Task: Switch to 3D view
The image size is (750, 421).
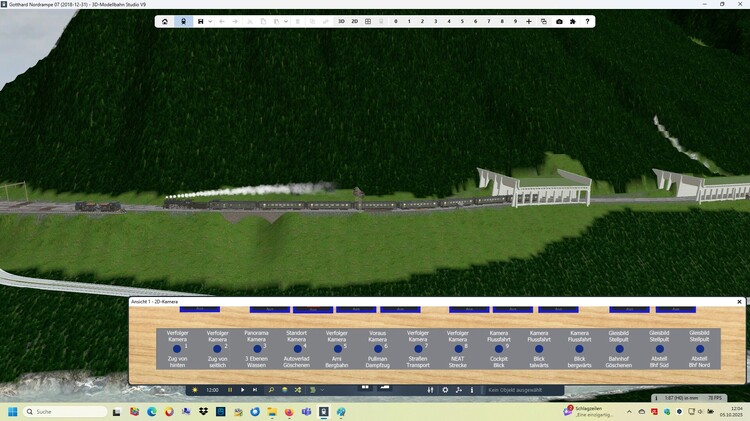Action: (341, 21)
